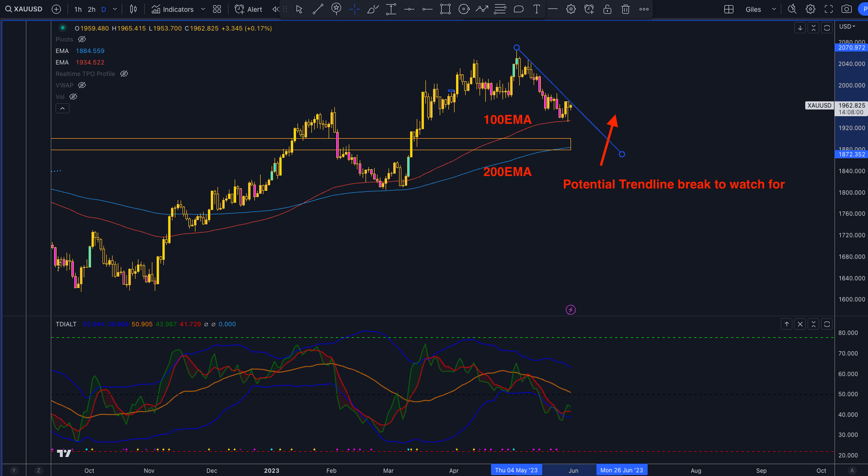Select the rectangle shape tool
868x476 pixels.
pyautogui.click(x=445, y=9)
